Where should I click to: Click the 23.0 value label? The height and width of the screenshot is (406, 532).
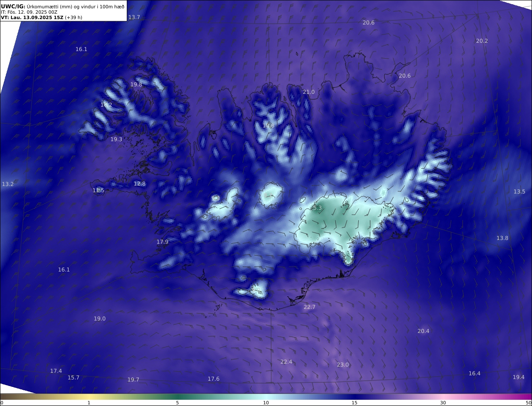coord(342,365)
